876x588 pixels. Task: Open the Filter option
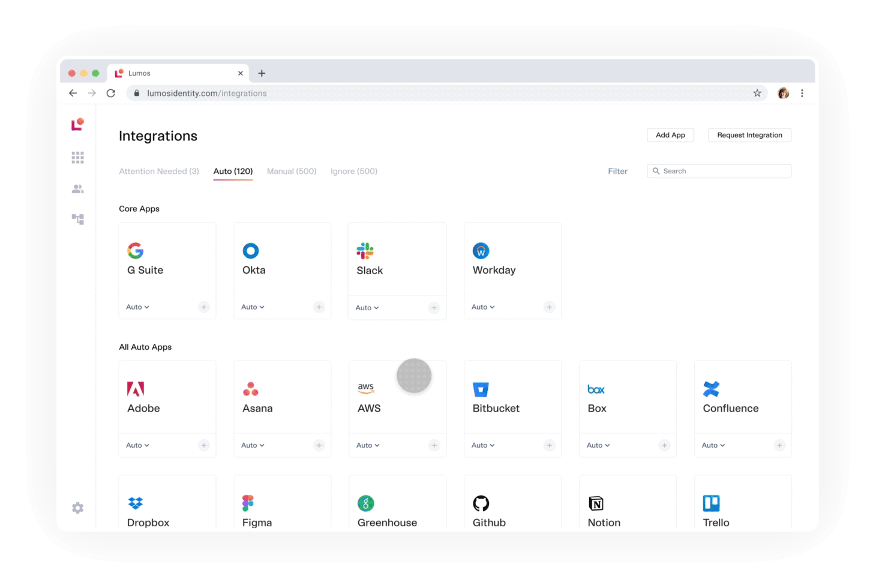[617, 172]
